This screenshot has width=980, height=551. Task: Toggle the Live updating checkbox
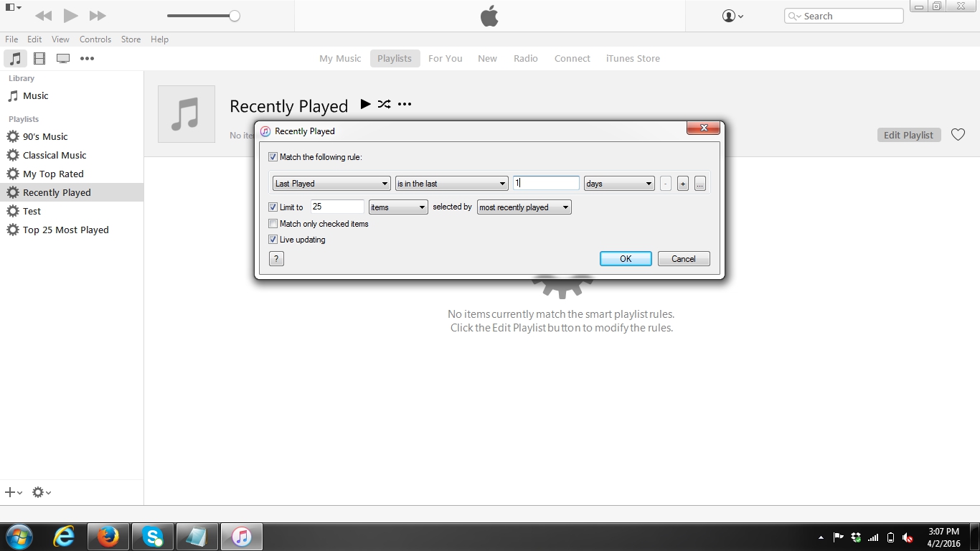coord(273,240)
